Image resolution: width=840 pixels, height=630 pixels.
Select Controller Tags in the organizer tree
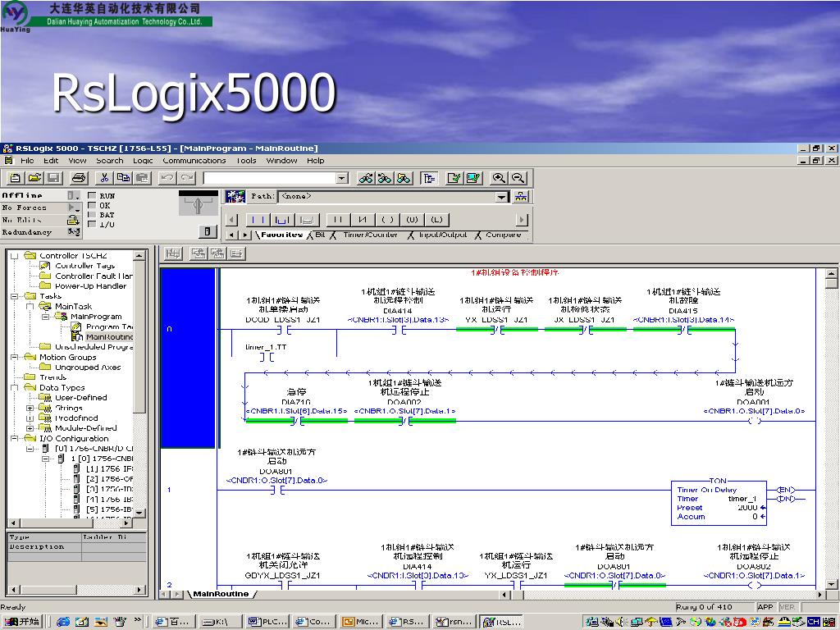click(x=85, y=266)
